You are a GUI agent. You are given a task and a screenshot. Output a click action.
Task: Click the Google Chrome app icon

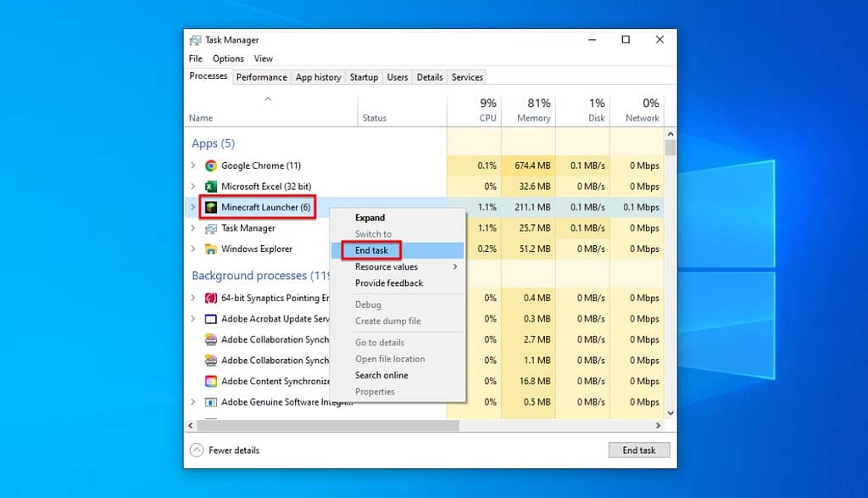point(210,165)
